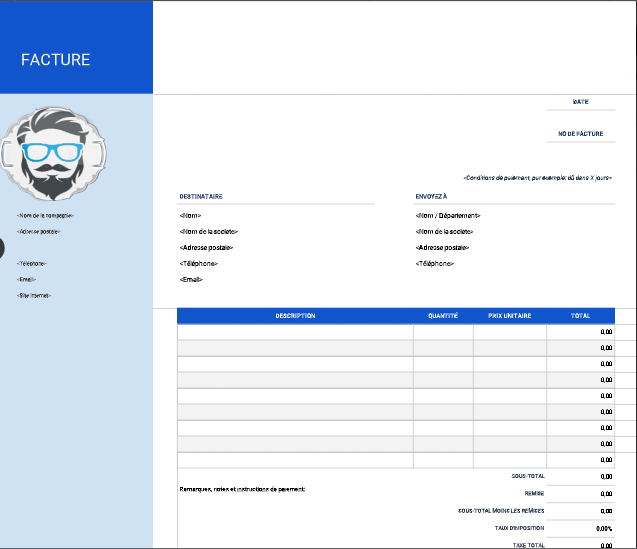Click the TOTAL column header
637x549 pixels.
[x=580, y=316]
